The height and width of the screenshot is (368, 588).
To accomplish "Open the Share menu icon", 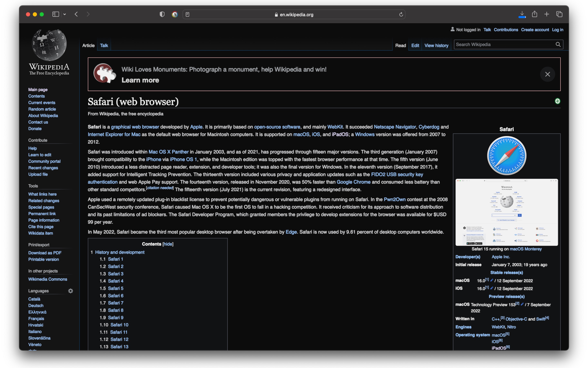I will 534,14.
